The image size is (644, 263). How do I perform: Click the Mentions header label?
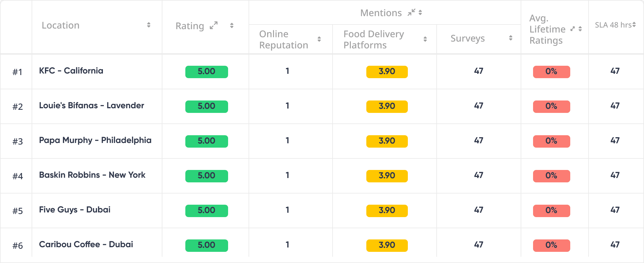click(381, 13)
